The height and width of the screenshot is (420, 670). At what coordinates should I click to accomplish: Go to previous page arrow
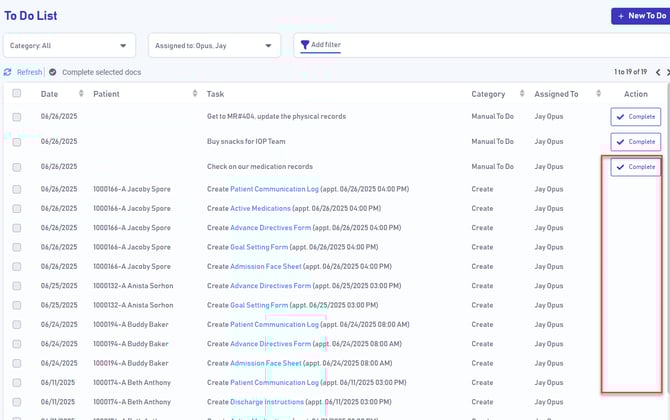coord(658,72)
